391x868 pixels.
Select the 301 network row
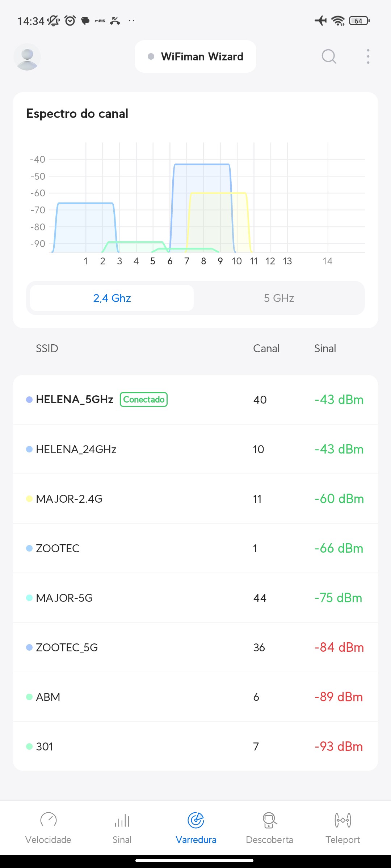[x=195, y=746]
